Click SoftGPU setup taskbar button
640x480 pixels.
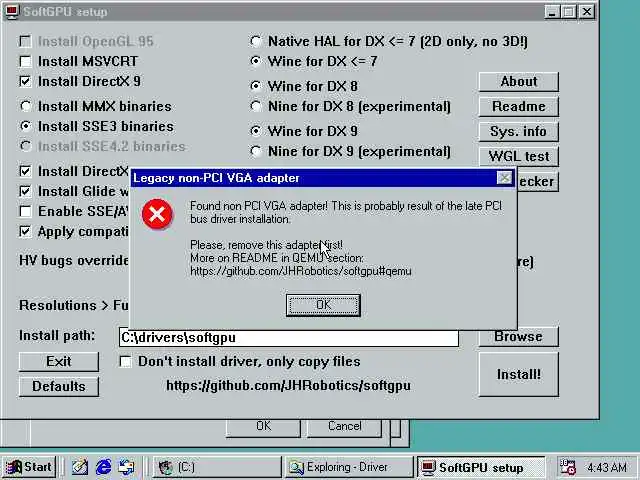[481, 467]
